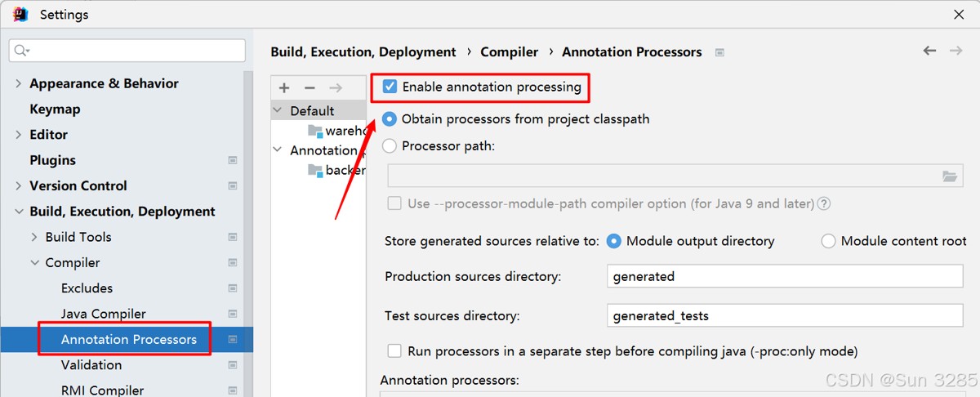
Task: Select the Processor path radio button
Action: (x=390, y=146)
